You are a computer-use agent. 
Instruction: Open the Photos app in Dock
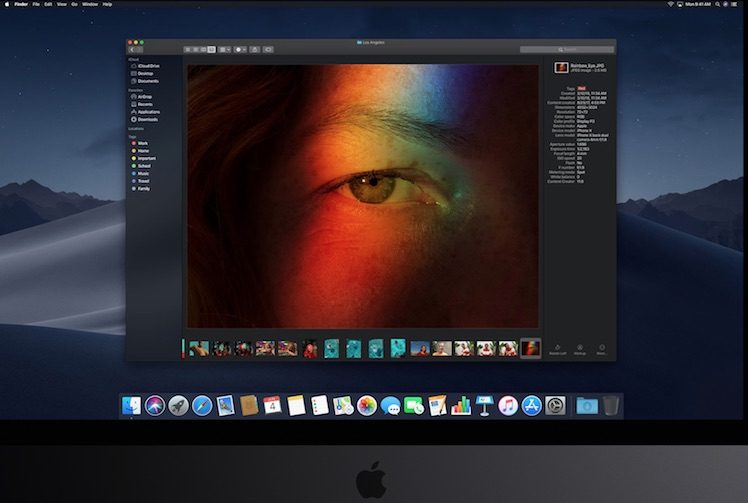click(x=367, y=405)
